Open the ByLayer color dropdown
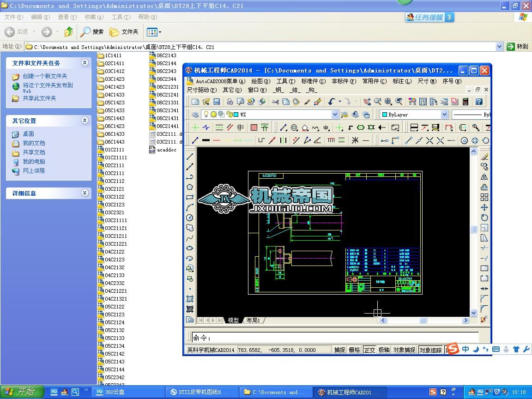532x399 pixels. (444, 115)
